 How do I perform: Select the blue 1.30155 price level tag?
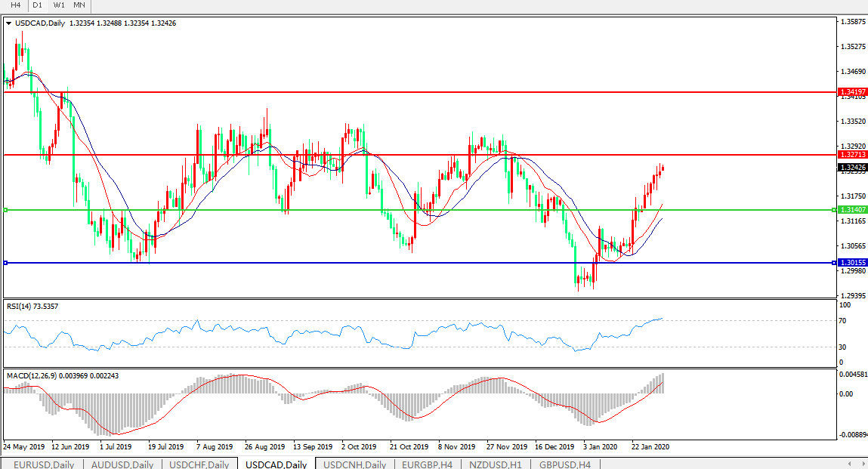tap(852, 262)
